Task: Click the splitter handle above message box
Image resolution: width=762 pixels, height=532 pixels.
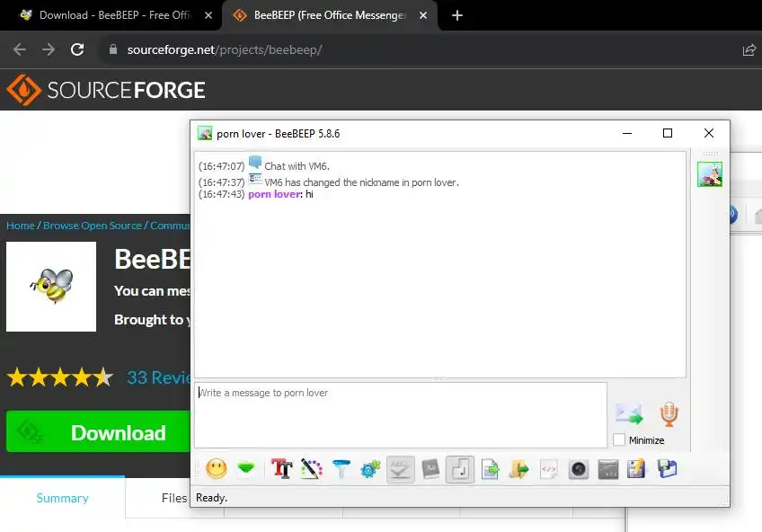Action: [439, 379]
